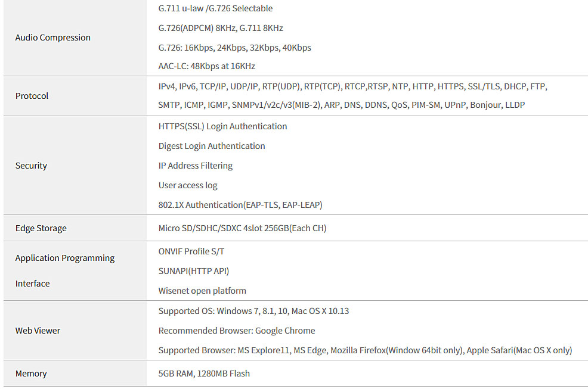Select the AAC-LC 48Kbps at 16KHz line
Screen dimensions: 588x389
206,66
